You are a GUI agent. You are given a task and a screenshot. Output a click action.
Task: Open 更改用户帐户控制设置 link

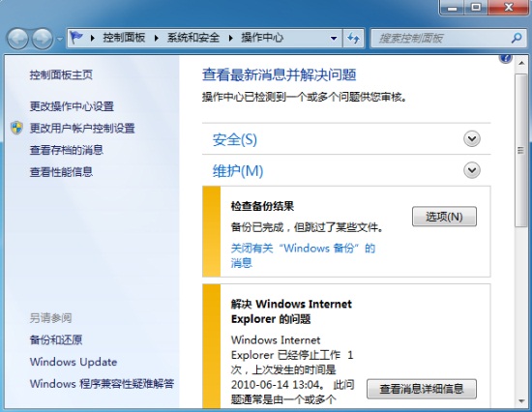click(82, 128)
